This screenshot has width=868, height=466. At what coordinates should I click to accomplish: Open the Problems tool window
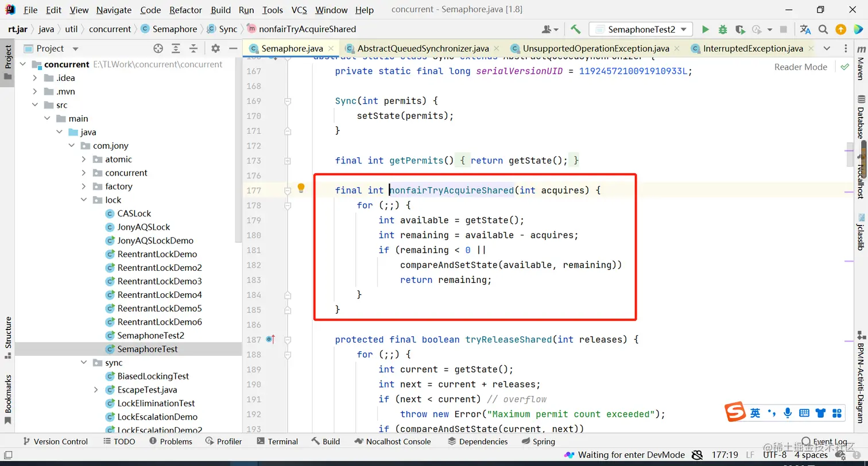click(170, 441)
